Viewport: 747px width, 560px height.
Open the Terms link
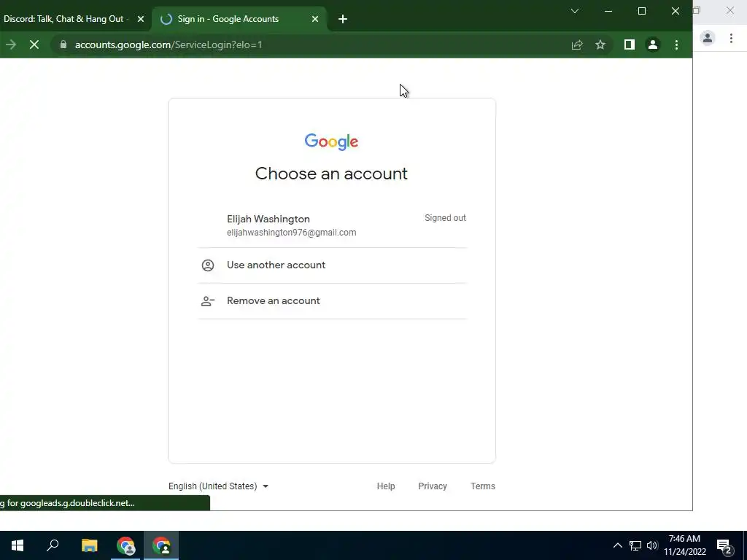pyautogui.click(x=483, y=486)
